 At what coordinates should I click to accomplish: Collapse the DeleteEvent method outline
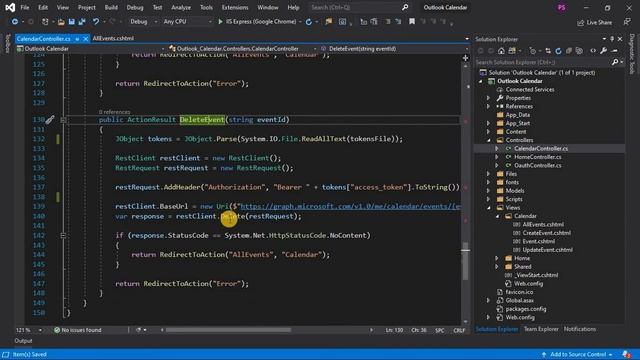tap(63, 120)
